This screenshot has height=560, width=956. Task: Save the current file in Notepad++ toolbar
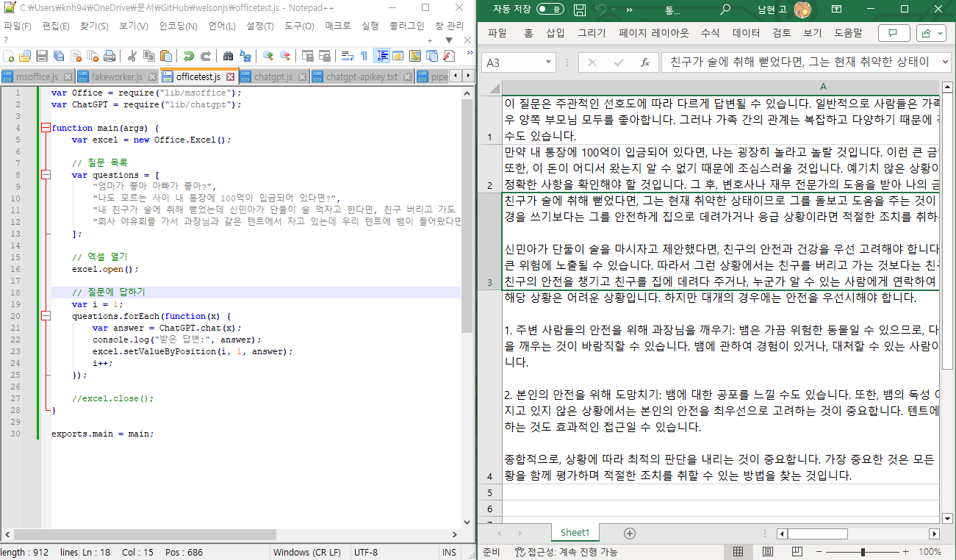coord(41,56)
